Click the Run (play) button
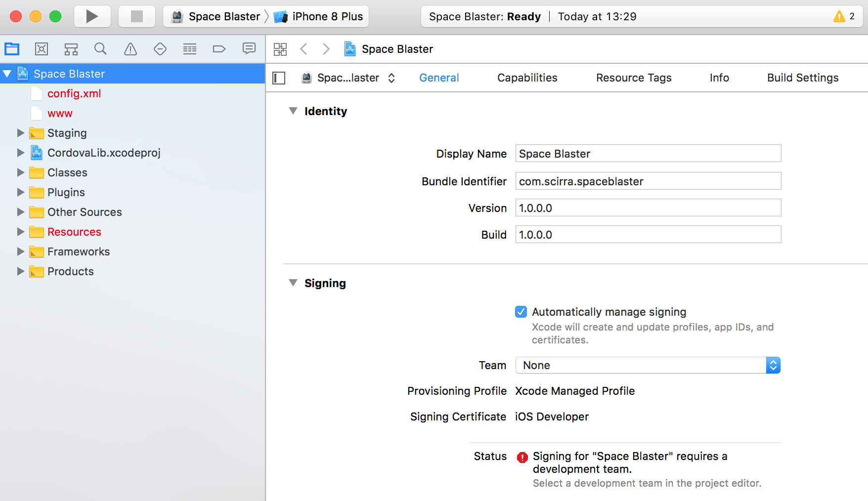The image size is (868, 501). (x=92, y=16)
